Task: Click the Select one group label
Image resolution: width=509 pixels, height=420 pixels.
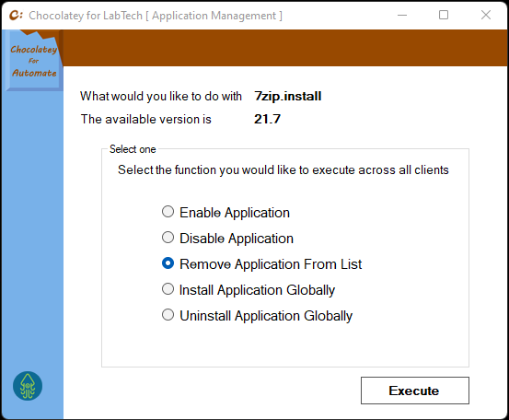Action: [x=133, y=149]
